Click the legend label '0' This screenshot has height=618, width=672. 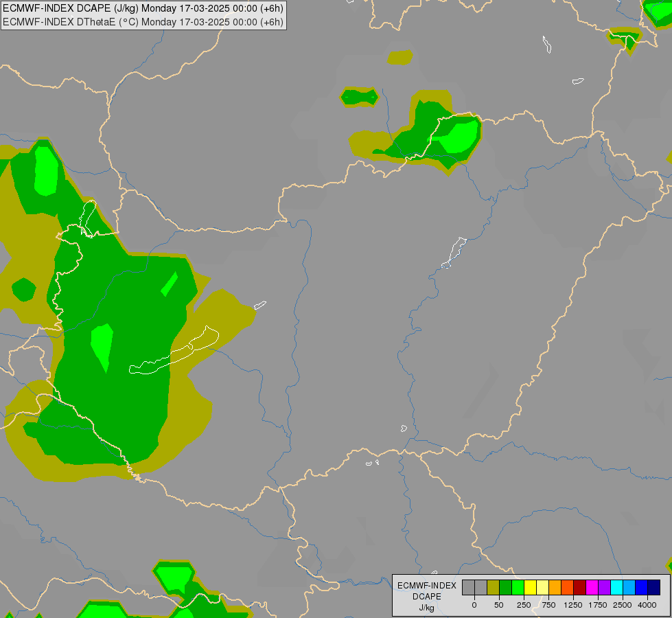[x=474, y=605]
